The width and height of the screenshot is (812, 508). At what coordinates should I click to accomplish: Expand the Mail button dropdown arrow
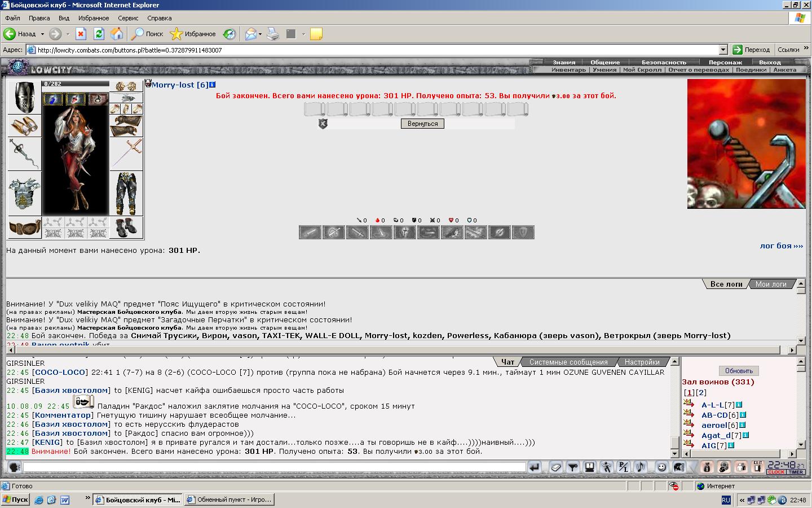(x=261, y=34)
